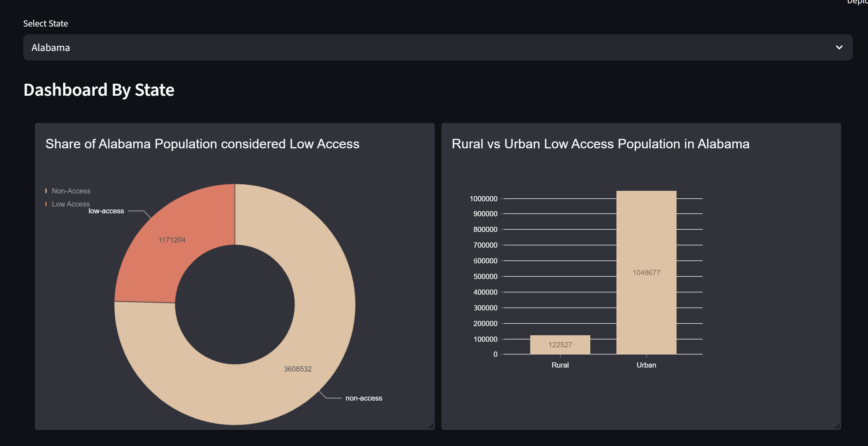Click the Non-Access legend color marker

point(46,191)
